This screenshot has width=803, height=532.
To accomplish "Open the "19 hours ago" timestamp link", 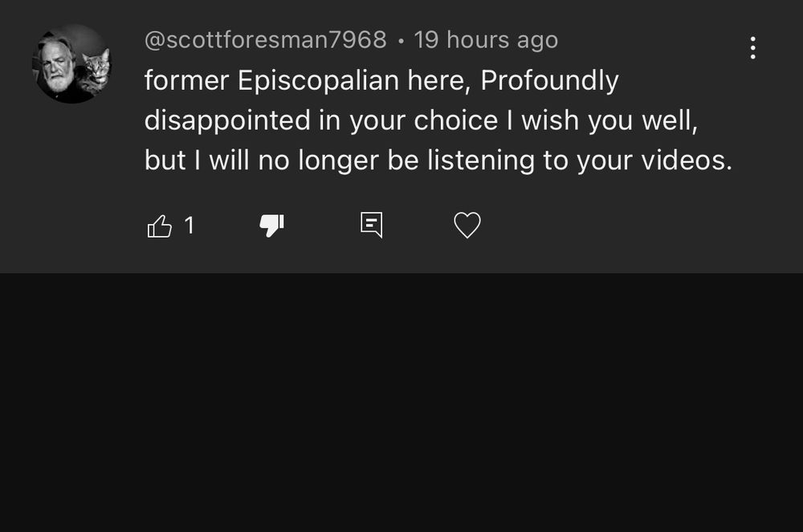I will click(x=485, y=39).
